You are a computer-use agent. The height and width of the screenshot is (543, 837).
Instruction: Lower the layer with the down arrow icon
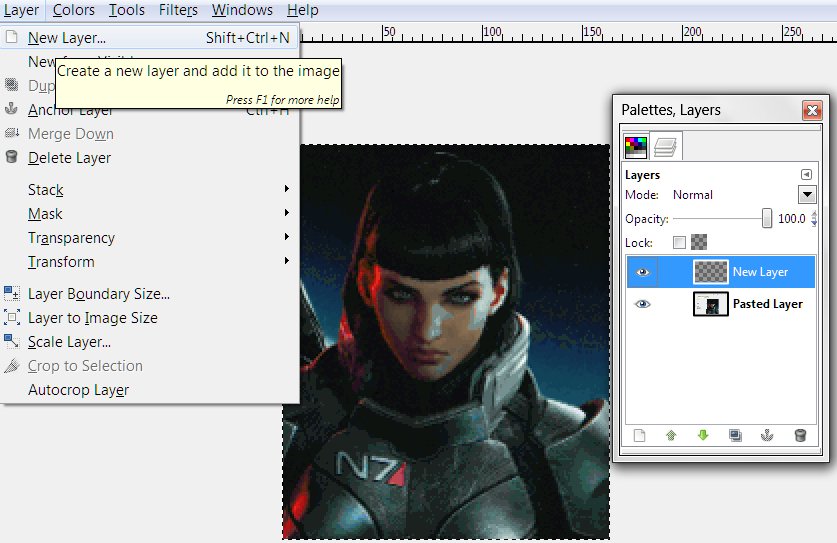[702, 435]
